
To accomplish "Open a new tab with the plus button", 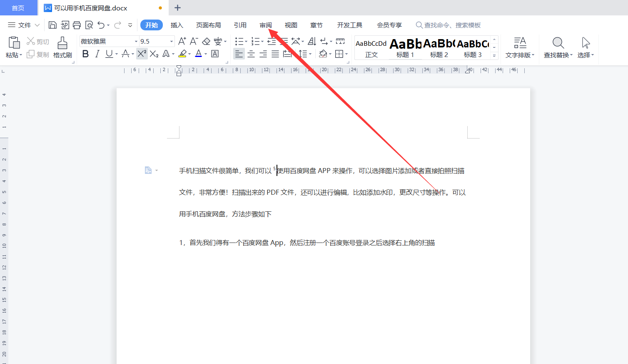I will (177, 8).
